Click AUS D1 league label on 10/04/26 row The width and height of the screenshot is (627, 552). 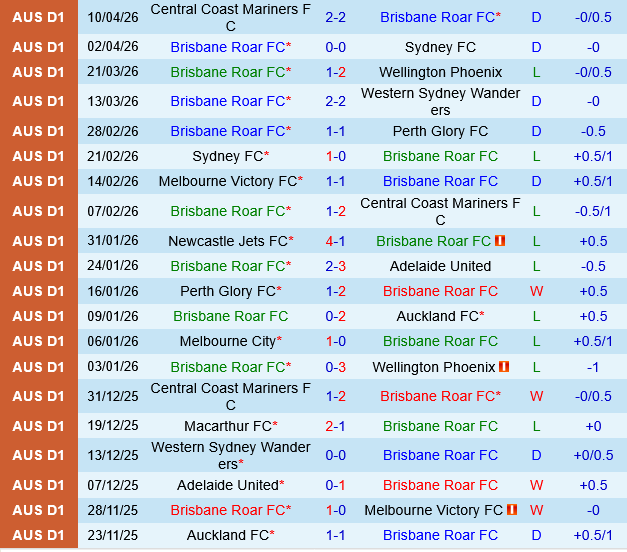38,17
